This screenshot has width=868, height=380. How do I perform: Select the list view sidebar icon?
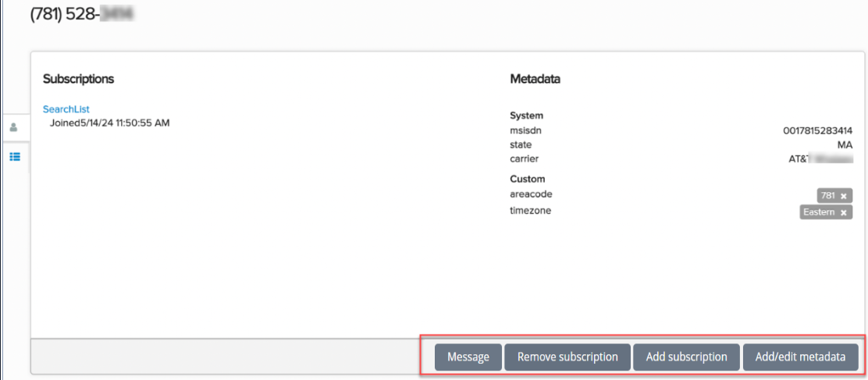click(14, 156)
